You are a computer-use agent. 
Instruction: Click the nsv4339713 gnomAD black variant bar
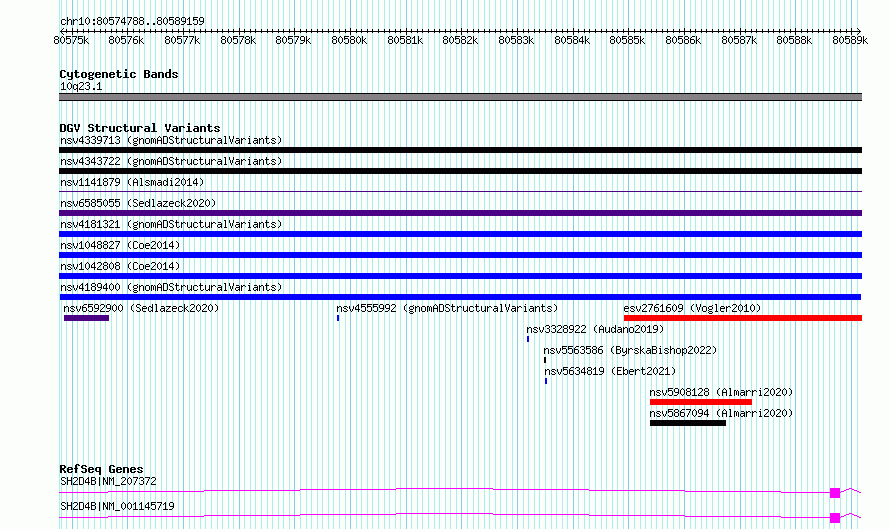click(x=460, y=150)
